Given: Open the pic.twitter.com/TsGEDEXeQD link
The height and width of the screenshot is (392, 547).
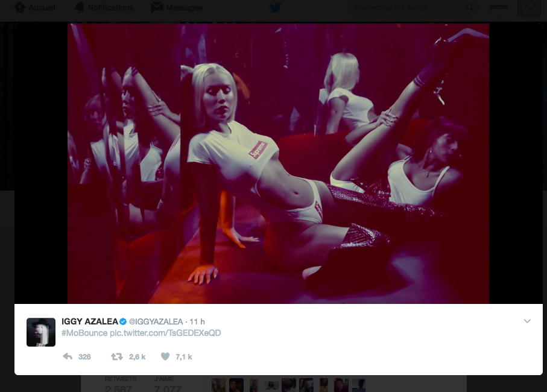Looking at the screenshot, I should click(165, 333).
